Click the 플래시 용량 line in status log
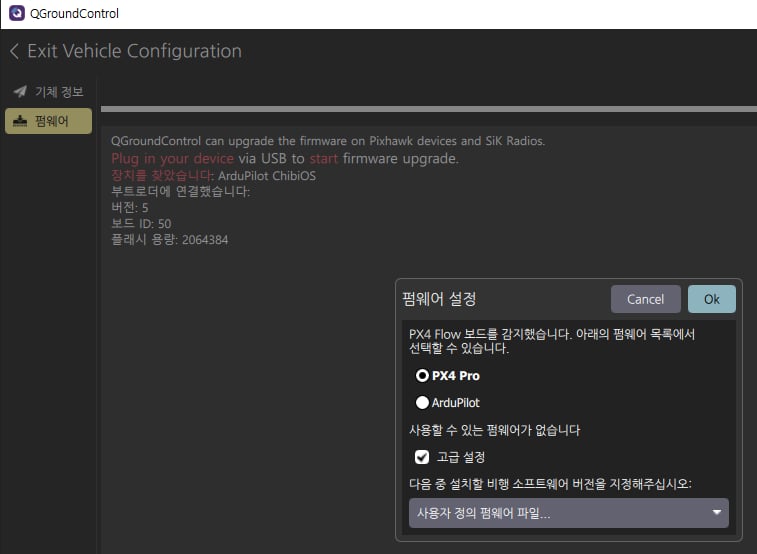This screenshot has height=554, width=757. tap(170, 240)
